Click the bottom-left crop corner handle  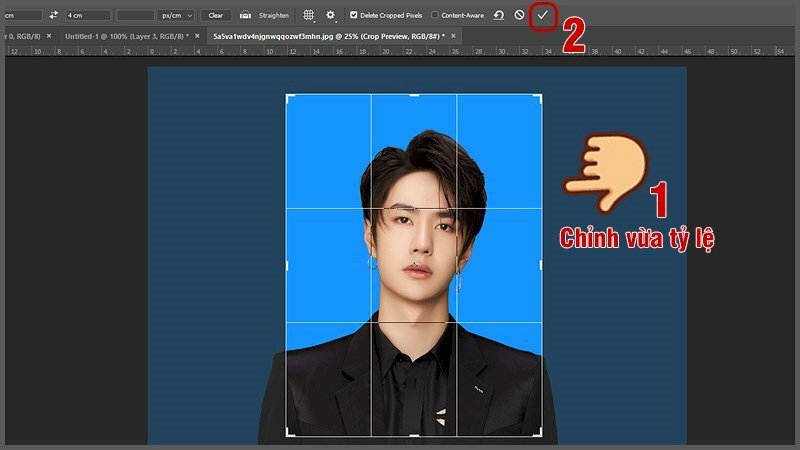click(x=288, y=434)
